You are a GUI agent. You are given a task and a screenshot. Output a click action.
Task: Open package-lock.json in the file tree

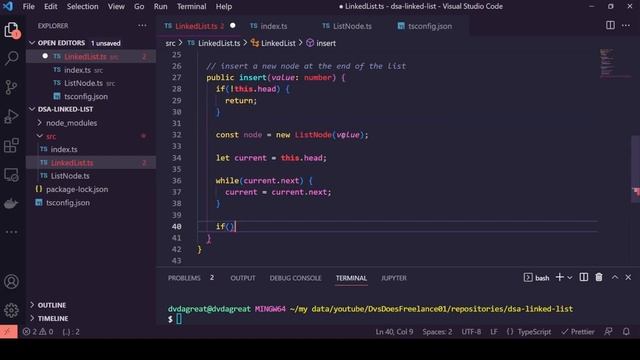point(77,189)
